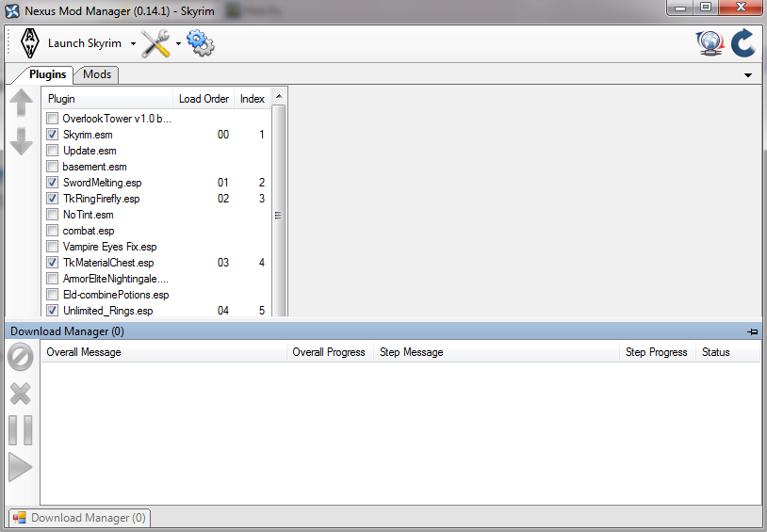
Task: Click the Step Message column header
Action: (497, 352)
